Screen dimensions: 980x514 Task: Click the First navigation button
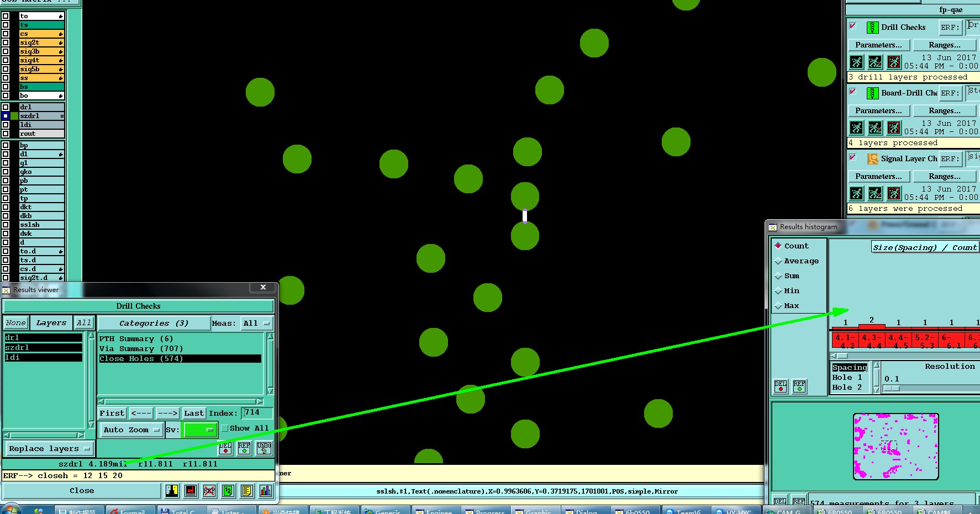112,413
